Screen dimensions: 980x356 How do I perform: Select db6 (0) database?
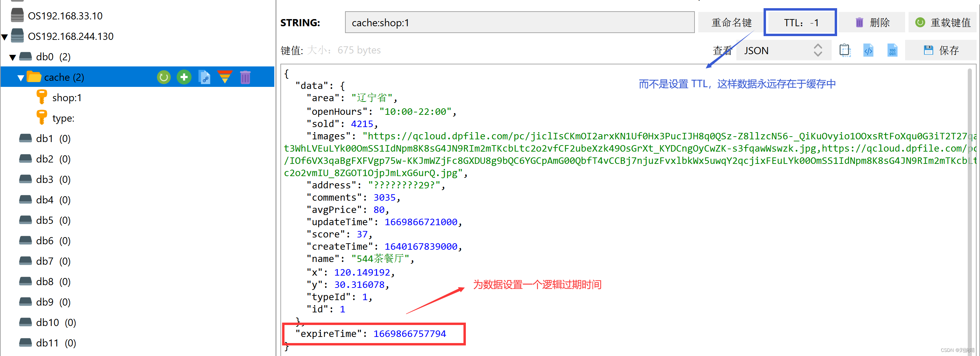53,241
